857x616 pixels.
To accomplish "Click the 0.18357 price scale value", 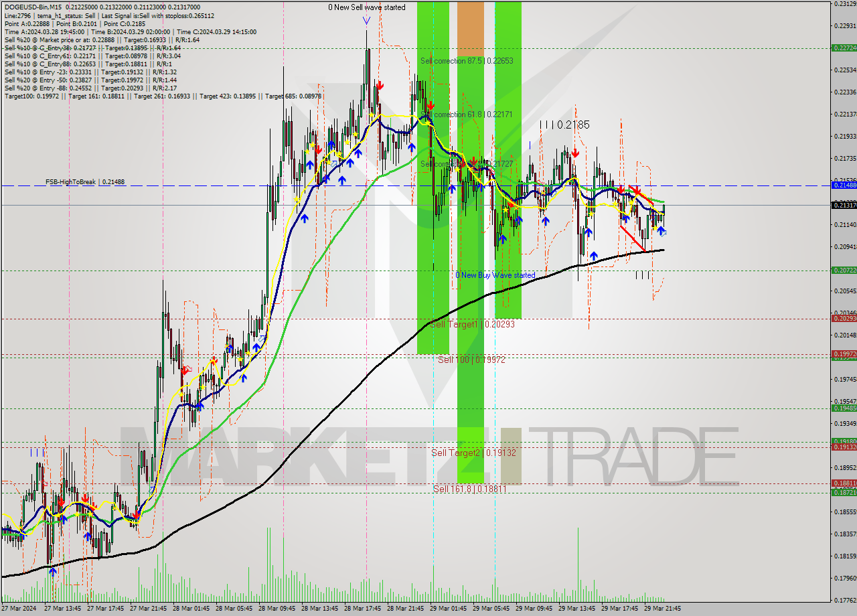I will tap(846, 534).
